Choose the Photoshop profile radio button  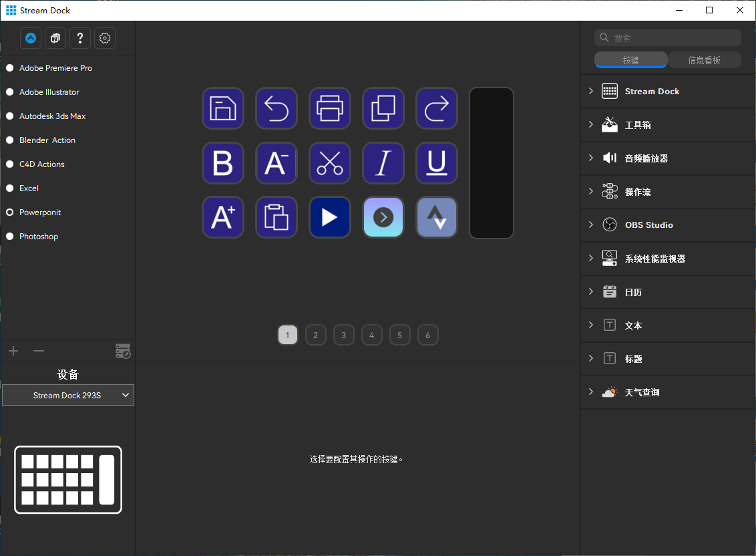[9, 237]
